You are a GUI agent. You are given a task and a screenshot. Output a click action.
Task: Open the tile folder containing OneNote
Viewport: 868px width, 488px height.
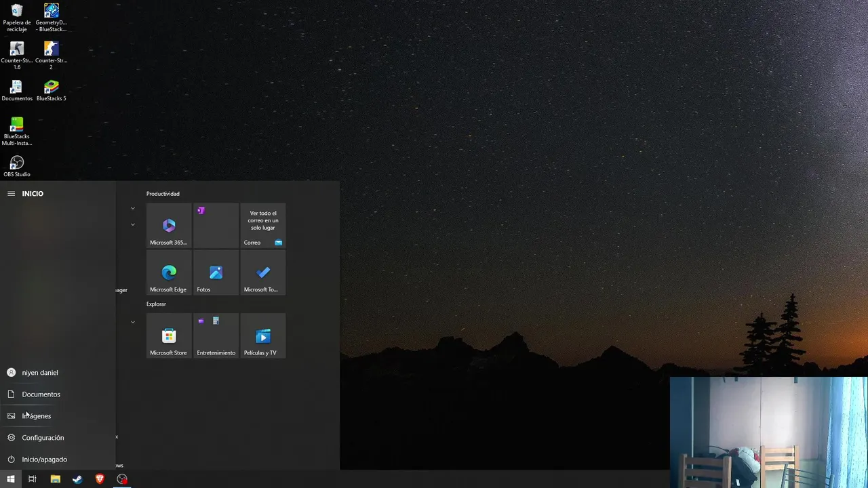[x=216, y=226]
